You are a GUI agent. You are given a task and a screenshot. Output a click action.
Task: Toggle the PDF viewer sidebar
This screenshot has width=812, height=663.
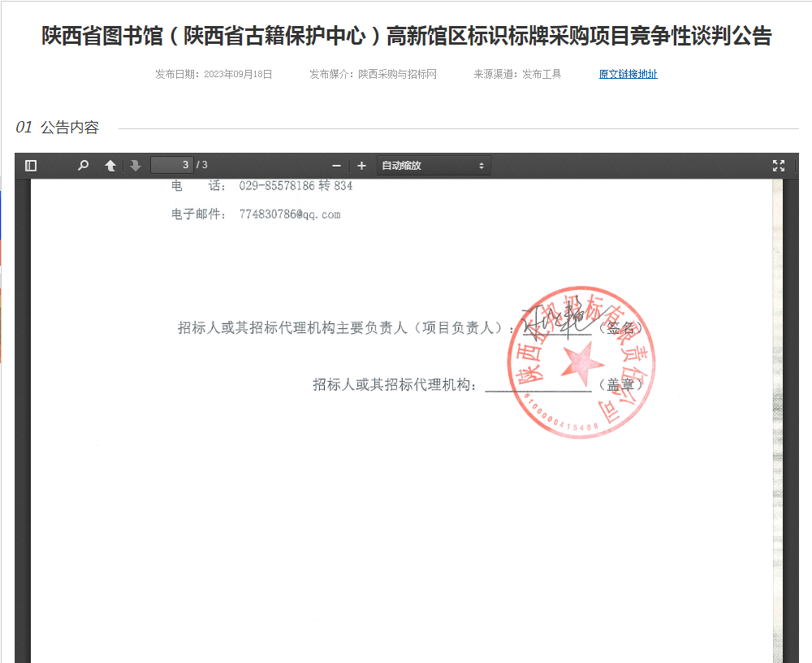coord(31,166)
